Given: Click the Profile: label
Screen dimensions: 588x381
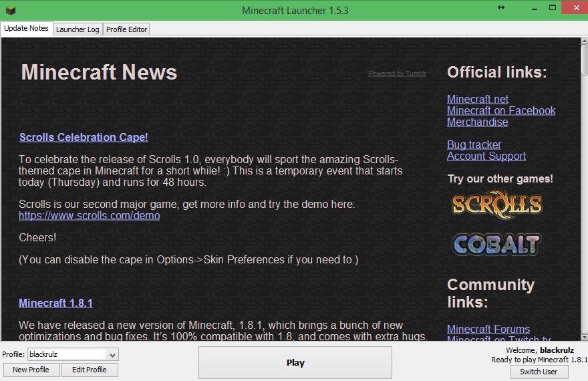Looking at the screenshot, I should point(13,354).
